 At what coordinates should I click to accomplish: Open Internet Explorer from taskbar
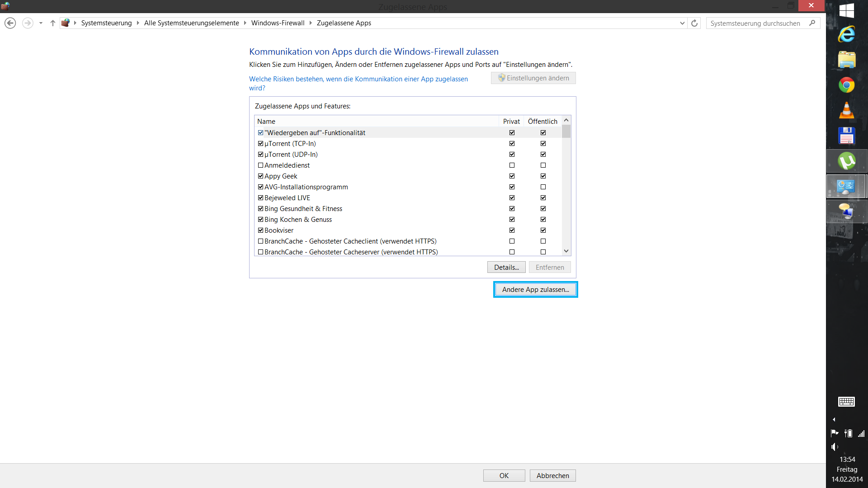(846, 34)
